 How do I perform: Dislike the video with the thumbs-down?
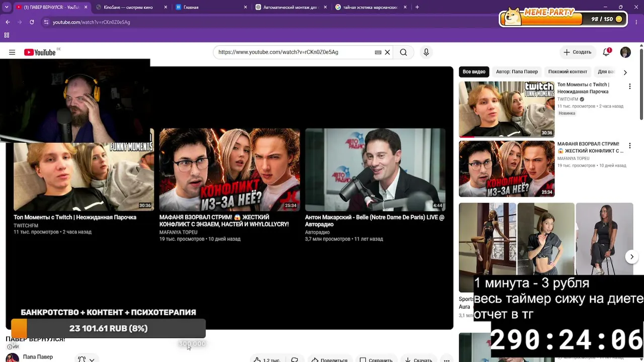coord(295,360)
